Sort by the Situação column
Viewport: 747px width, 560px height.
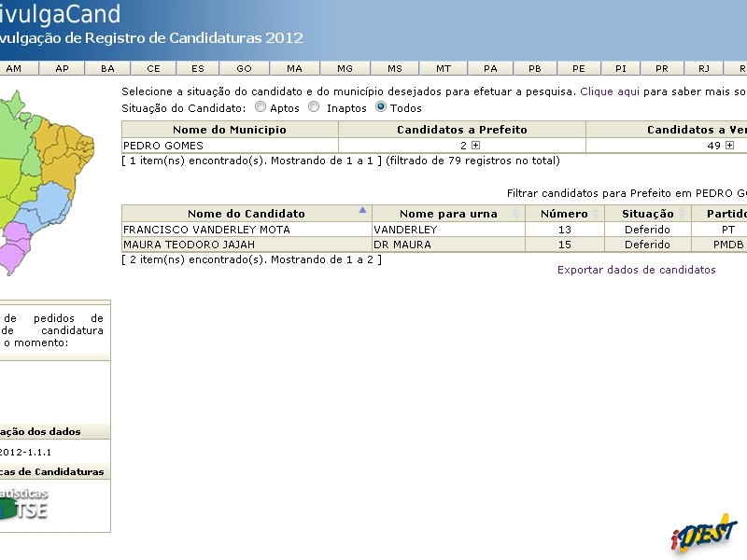click(x=648, y=214)
